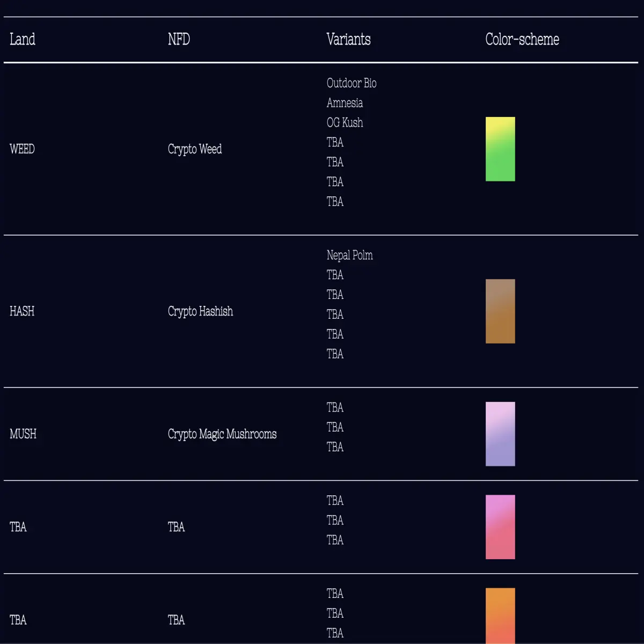Screen dimensions: 644x644
Task: Click the Land column header
Action: pyautogui.click(x=23, y=39)
